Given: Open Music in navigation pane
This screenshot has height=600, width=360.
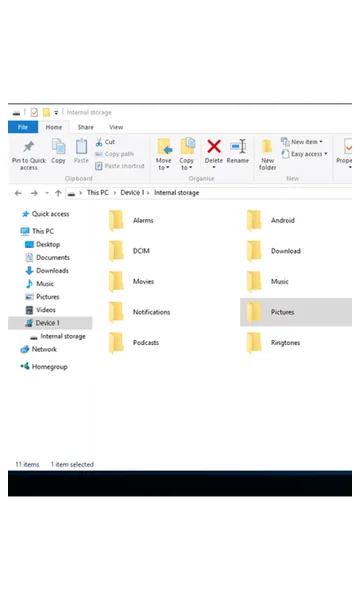Looking at the screenshot, I should point(39,284).
